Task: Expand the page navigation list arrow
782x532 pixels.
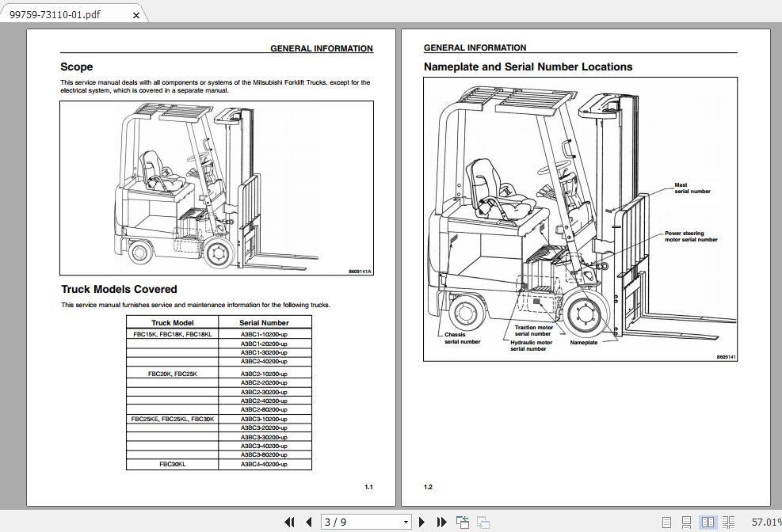Action: 406,522
